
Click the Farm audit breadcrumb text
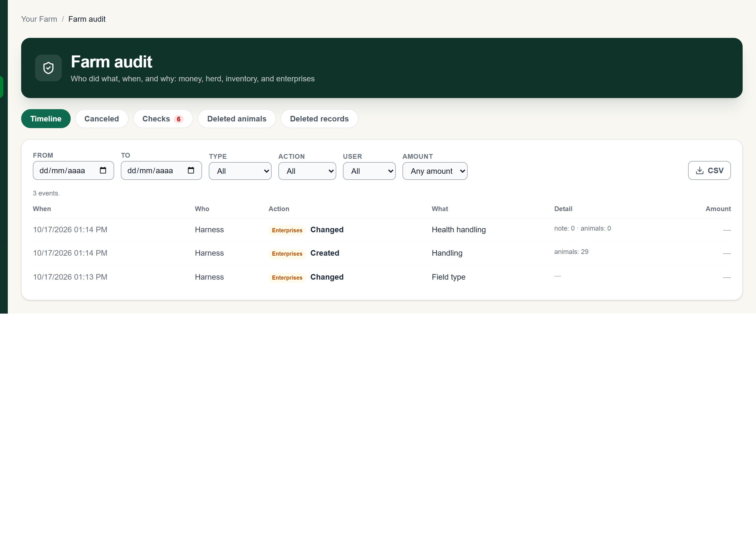[87, 19]
